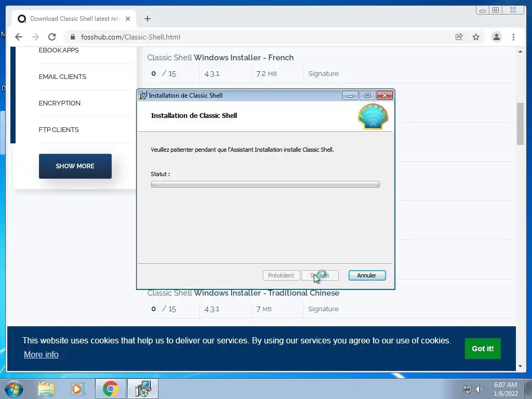Image resolution: width=532 pixels, height=399 pixels.
Task: Click the Classic Shell seashell logo
Action: coord(373,116)
